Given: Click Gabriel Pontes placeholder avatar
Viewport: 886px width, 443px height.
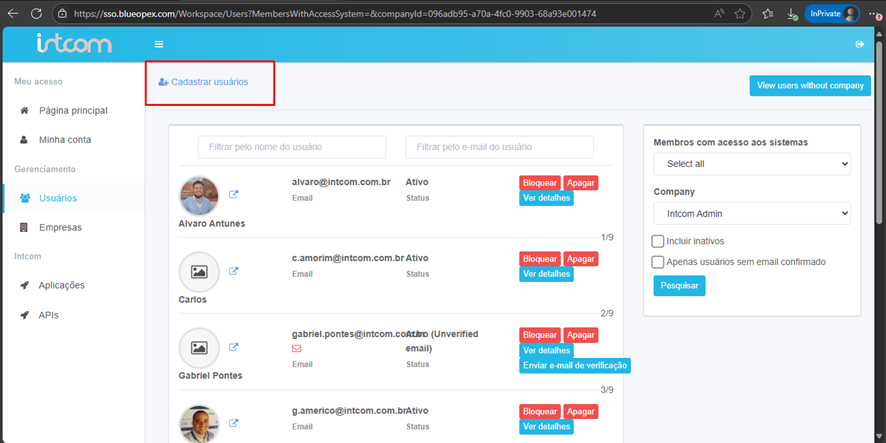Looking at the screenshot, I should pyautogui.click(x=199, y=348).
